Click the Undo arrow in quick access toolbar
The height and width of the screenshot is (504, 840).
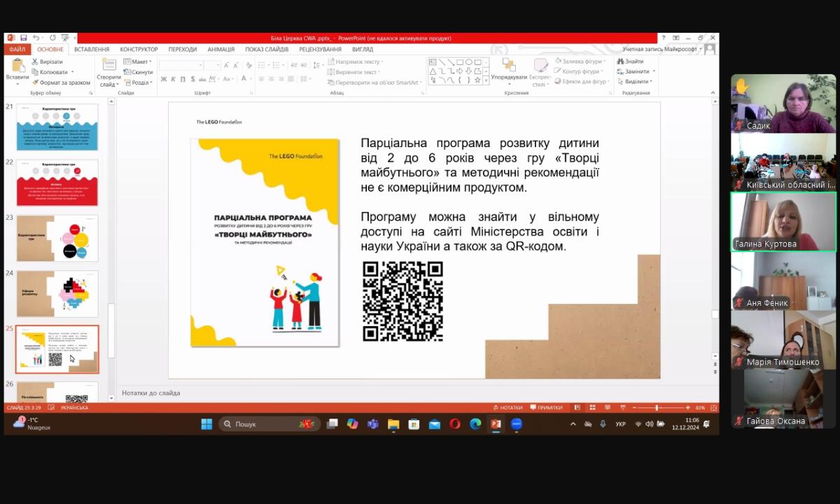pyautogui.click(x=35, y=38)
